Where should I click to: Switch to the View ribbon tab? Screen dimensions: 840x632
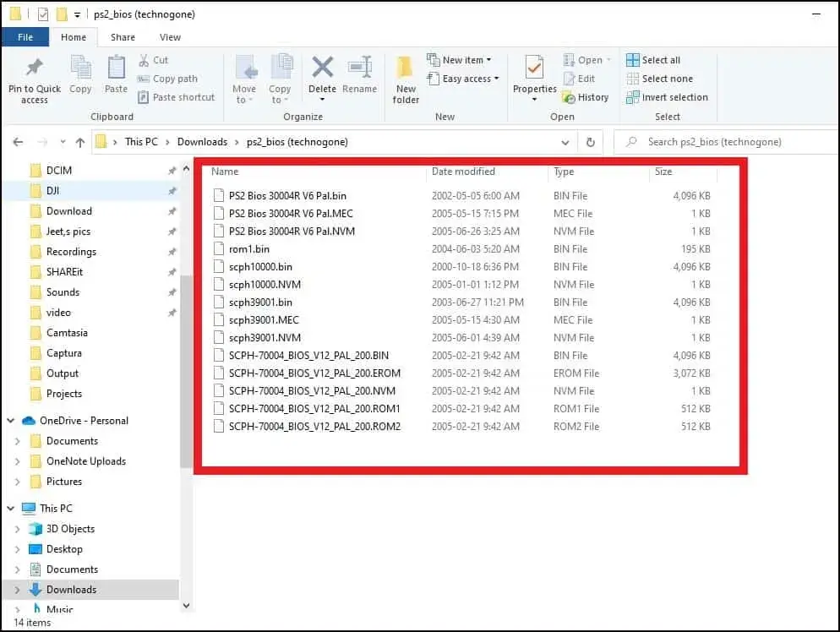coord(170,37)
